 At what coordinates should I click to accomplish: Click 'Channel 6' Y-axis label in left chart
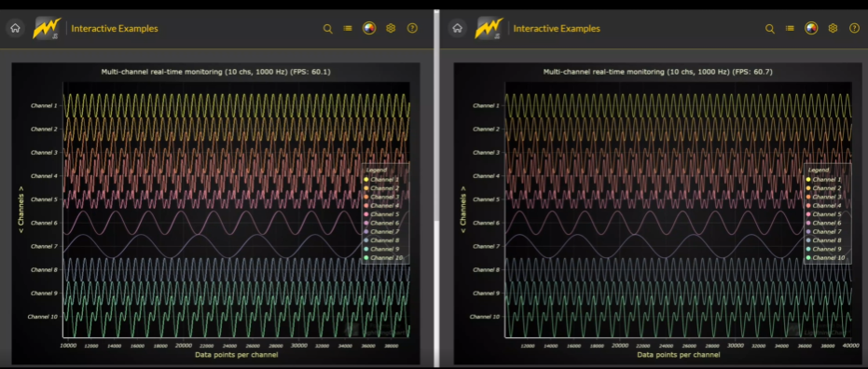pos(44,223)
